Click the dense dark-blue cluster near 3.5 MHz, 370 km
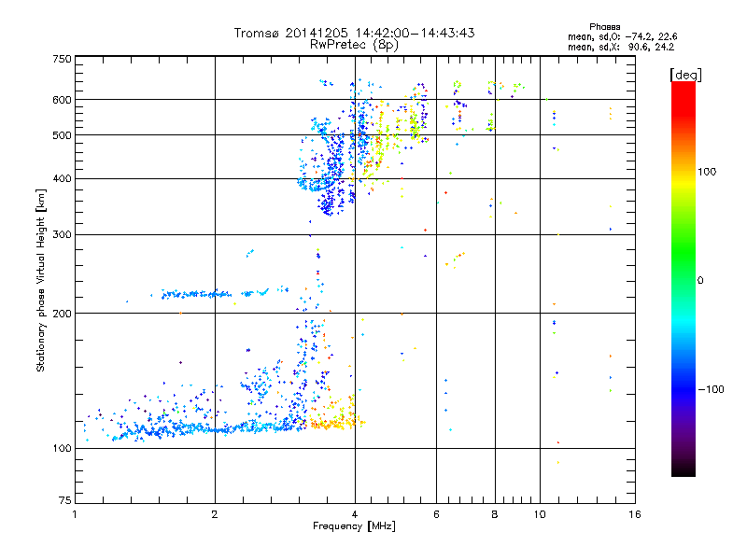This screenshot has width=747, height=560. pos(329,203)
